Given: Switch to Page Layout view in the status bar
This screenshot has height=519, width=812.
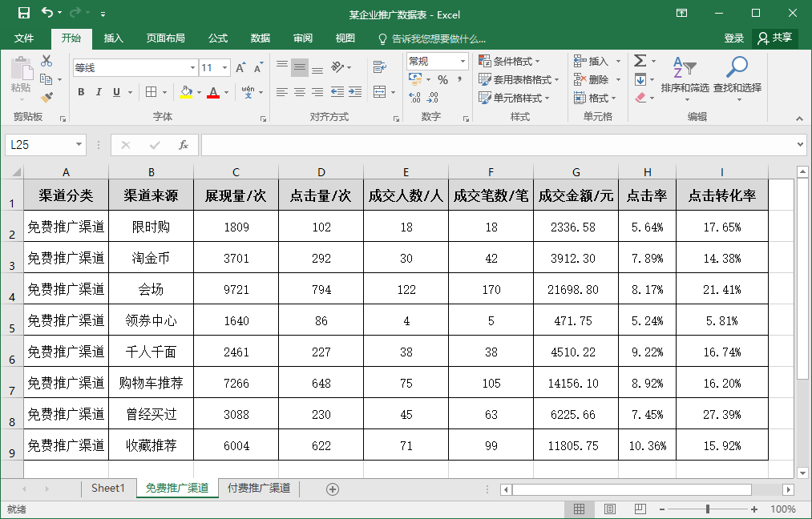Looking at the screenshot, I should pyautogui.click(x=610, y=509).
